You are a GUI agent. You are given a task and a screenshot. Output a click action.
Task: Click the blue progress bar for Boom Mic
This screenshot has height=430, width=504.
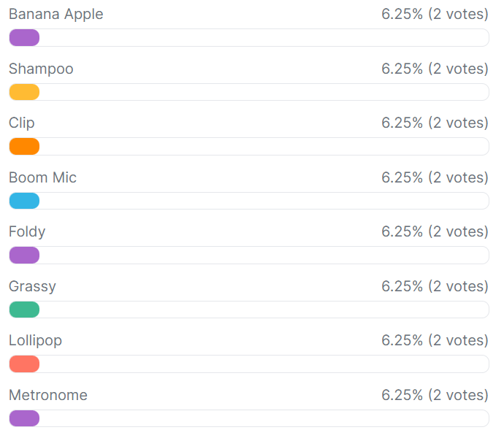(x=24, y=201)
